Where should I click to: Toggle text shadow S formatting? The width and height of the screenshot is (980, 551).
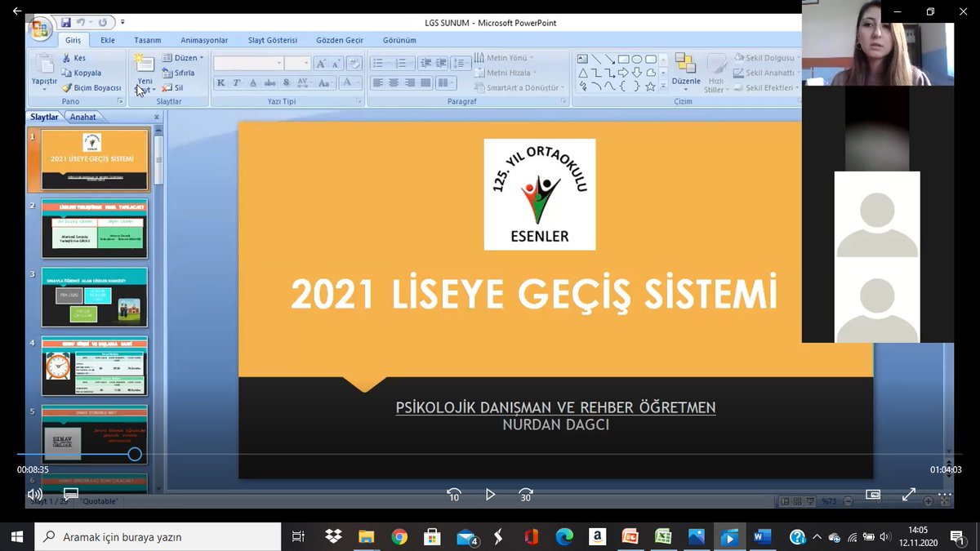point(286,82)
